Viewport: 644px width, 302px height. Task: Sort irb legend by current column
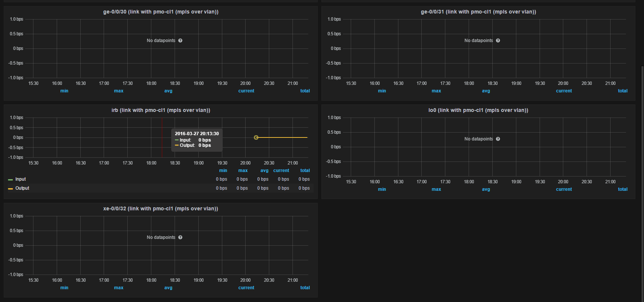pos(281,171)
